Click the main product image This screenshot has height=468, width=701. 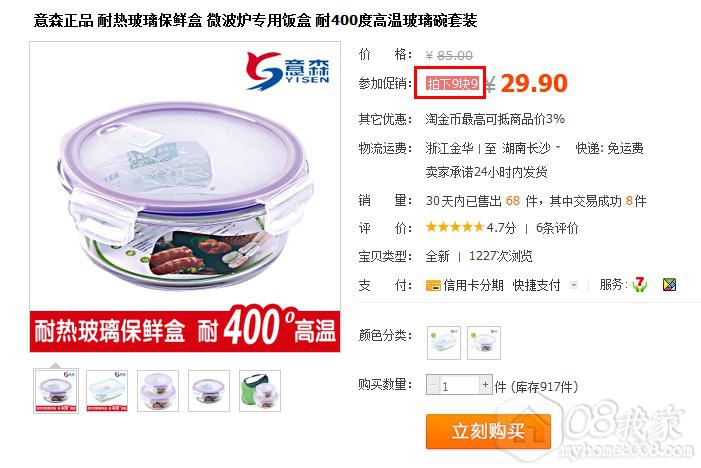(185, 197)
